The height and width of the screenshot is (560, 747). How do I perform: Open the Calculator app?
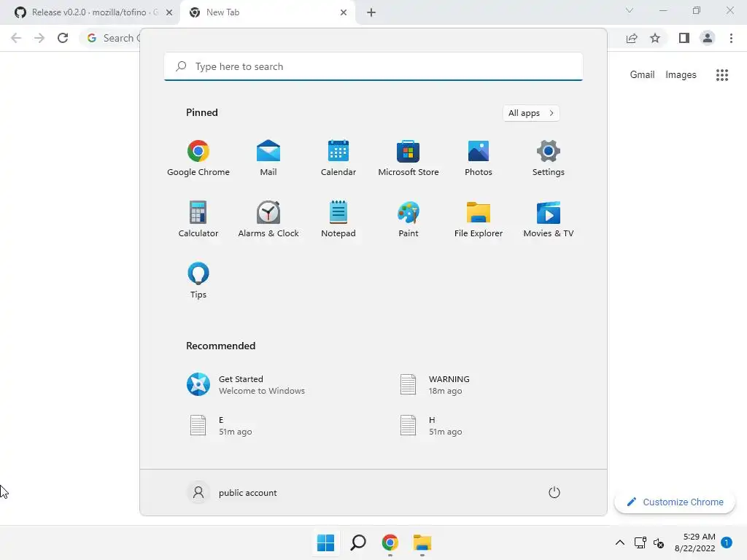pos(198,219)
